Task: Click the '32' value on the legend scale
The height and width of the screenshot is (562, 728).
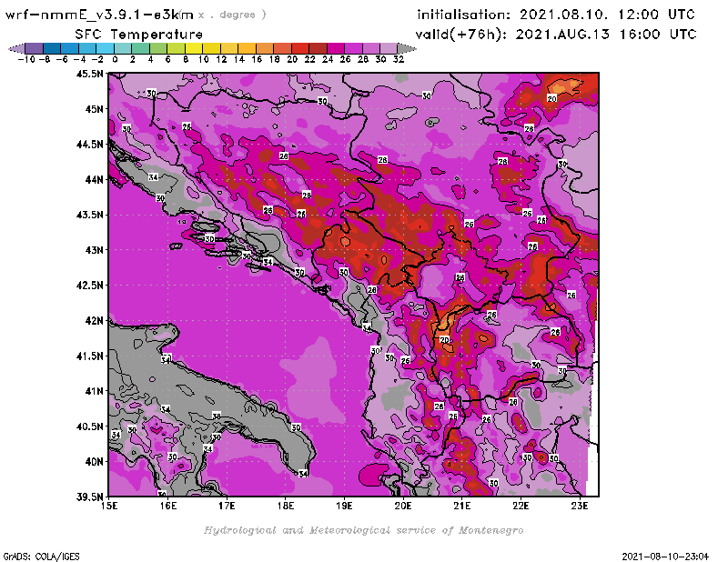Action: coord(399,59)
